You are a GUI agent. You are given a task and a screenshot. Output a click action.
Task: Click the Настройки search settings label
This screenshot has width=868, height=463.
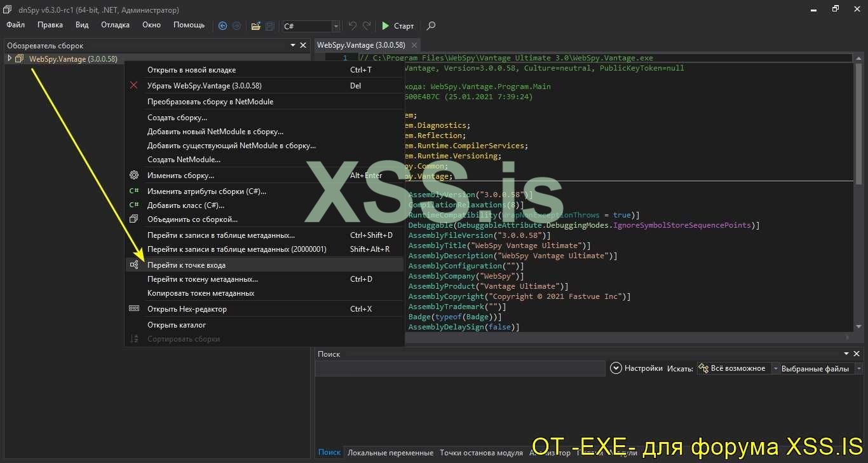[643, 368]
